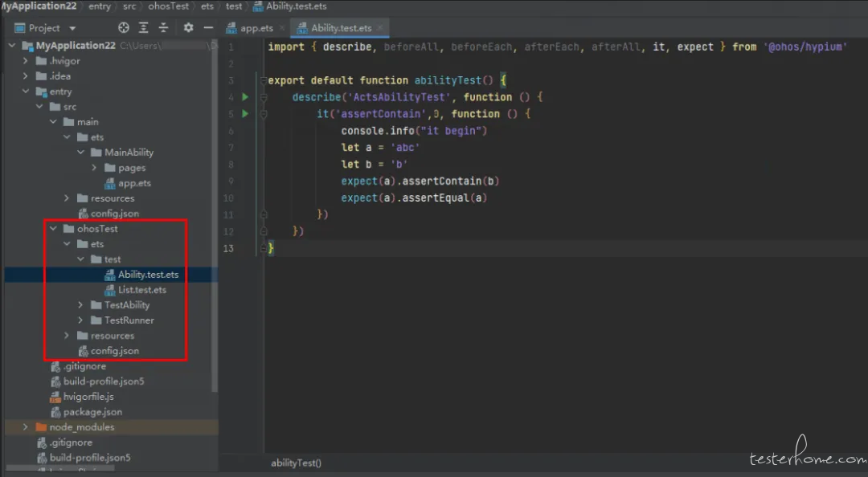Toggle fold marker for abilityTest function
This screenshot has height=477, width=868.
click(x=264, y=81)
